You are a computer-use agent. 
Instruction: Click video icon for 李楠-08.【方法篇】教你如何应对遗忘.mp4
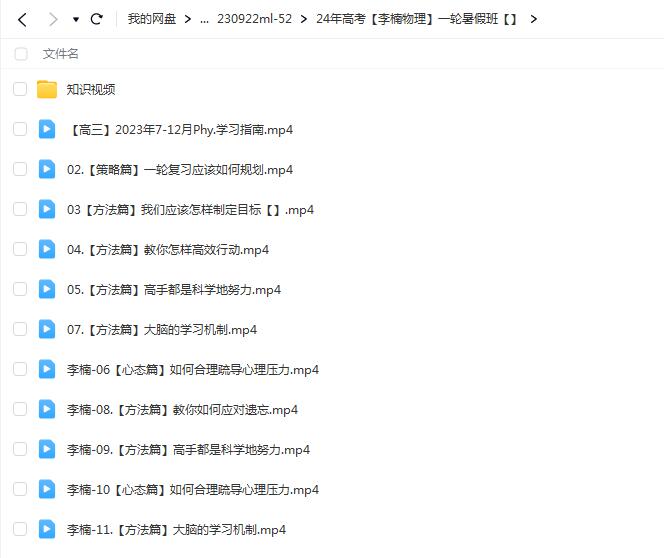[x=47, y=409]
